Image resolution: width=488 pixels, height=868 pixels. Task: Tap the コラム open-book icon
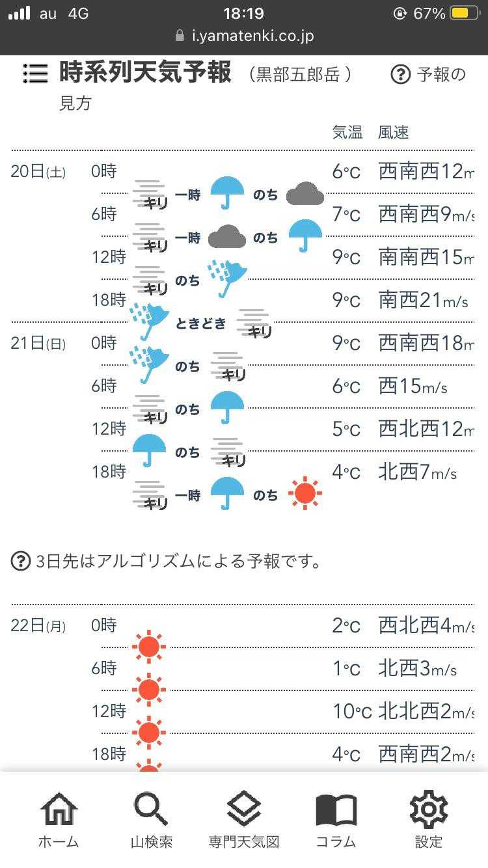pos(336,820)
